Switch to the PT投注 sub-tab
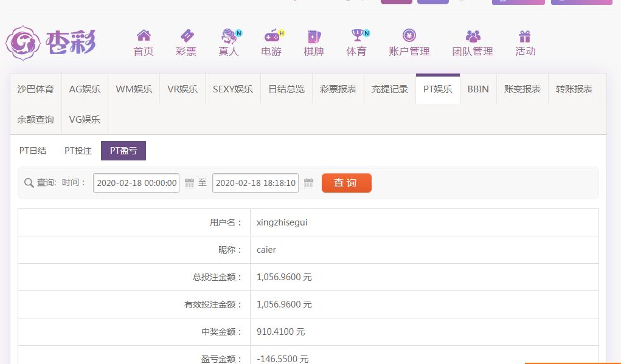Image resolution: width=621 pixels, height=364 pixels. (78, 151)
